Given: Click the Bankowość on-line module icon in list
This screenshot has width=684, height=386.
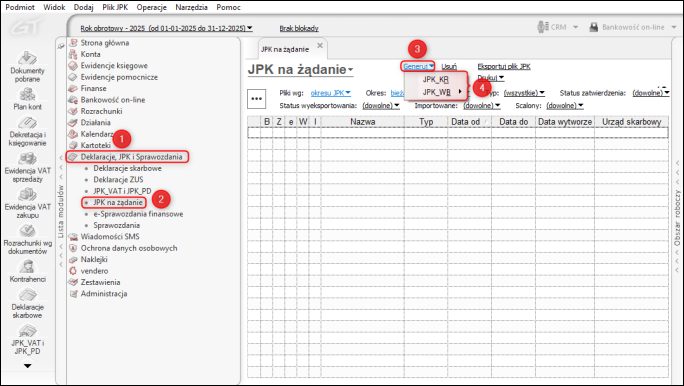Looking at the screenshot, I should (x=73, y=99).
